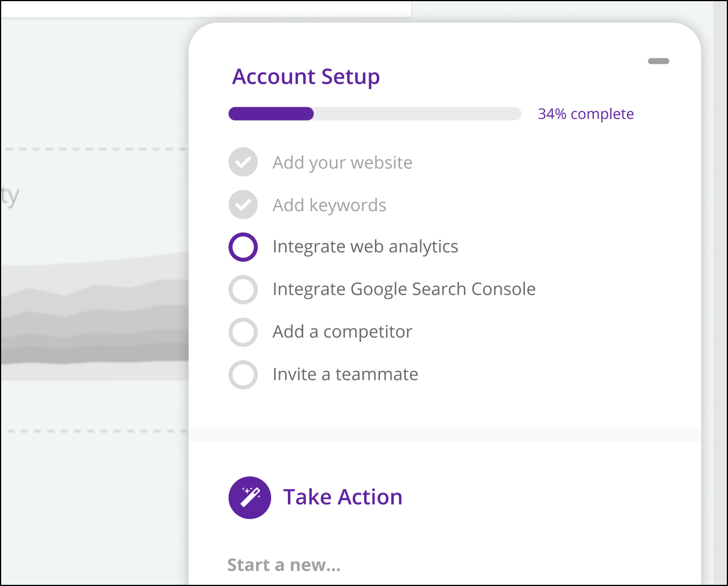Open Integrate web analytics step

click(x=365, y=247)
